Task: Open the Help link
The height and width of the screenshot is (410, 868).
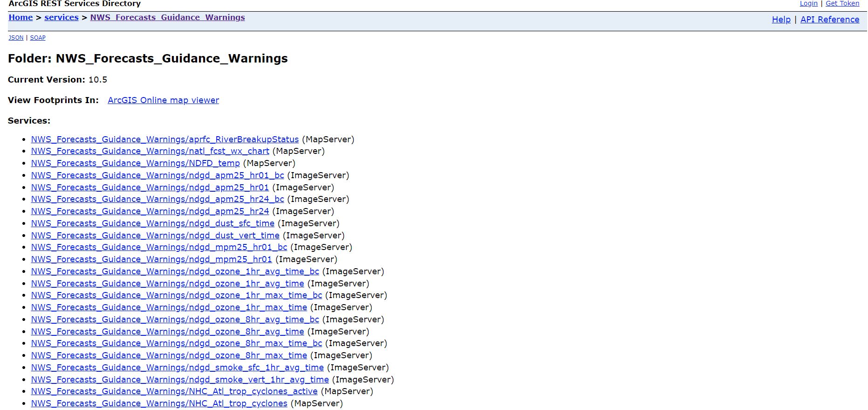Action: [781, 20]
